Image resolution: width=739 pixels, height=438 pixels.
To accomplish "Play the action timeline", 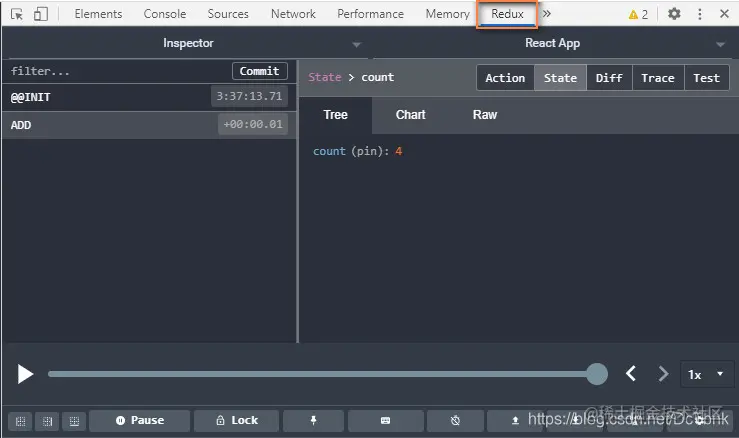I will 25,374.
